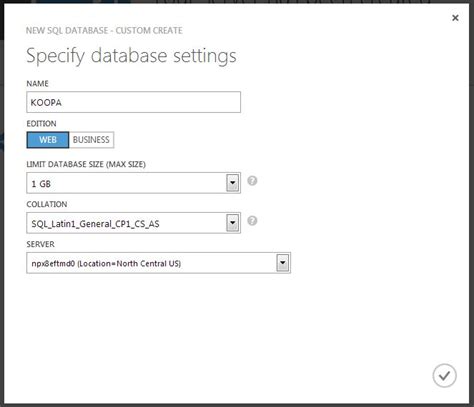Click the checkmark to complete database creation
Image resolution: width=474 pixels, height=407 pixels.
444,376
